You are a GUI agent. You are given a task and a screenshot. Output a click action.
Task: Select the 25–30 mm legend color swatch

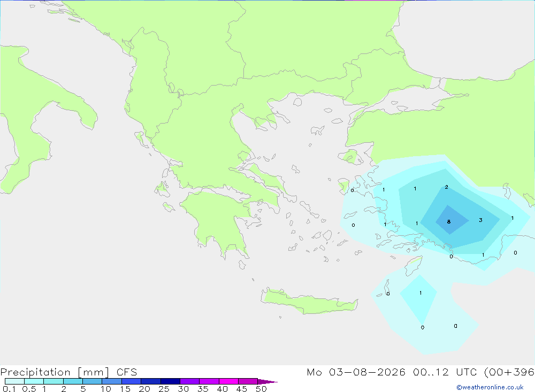170,381
